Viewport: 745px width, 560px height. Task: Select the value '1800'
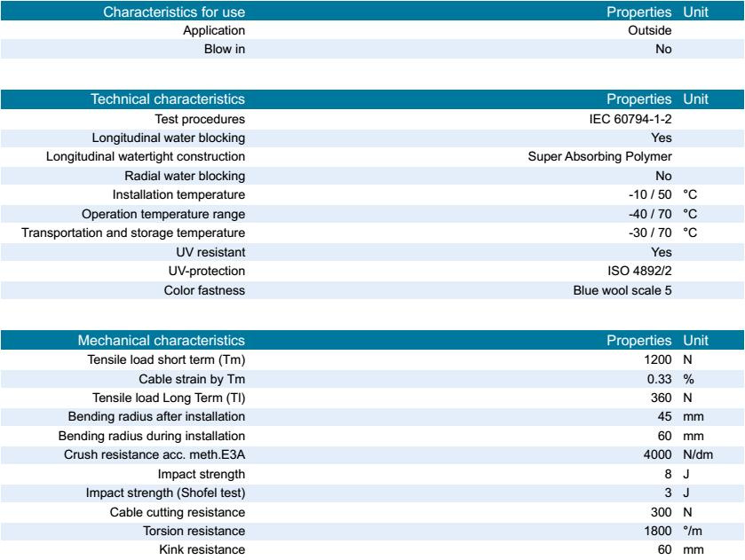pyautogui.click(x=658, y=531)
